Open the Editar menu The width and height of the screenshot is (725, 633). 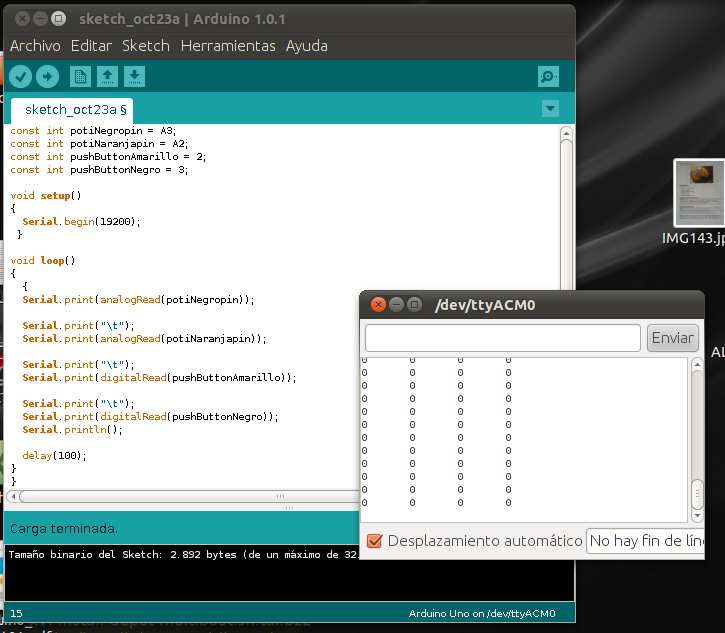tap(91, 46)
